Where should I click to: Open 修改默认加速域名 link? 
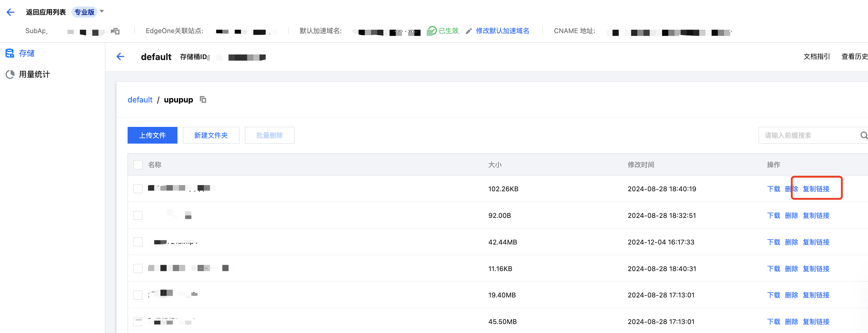tap(502, 31)
